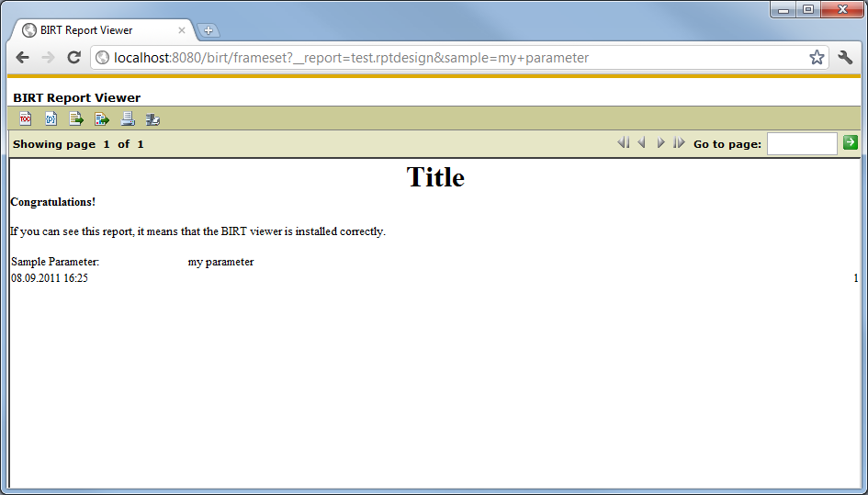Click the 'Showing page 1 of 1' text
Image resolution: width=868 pixels, height=495 pixels.
coord(78,144)
